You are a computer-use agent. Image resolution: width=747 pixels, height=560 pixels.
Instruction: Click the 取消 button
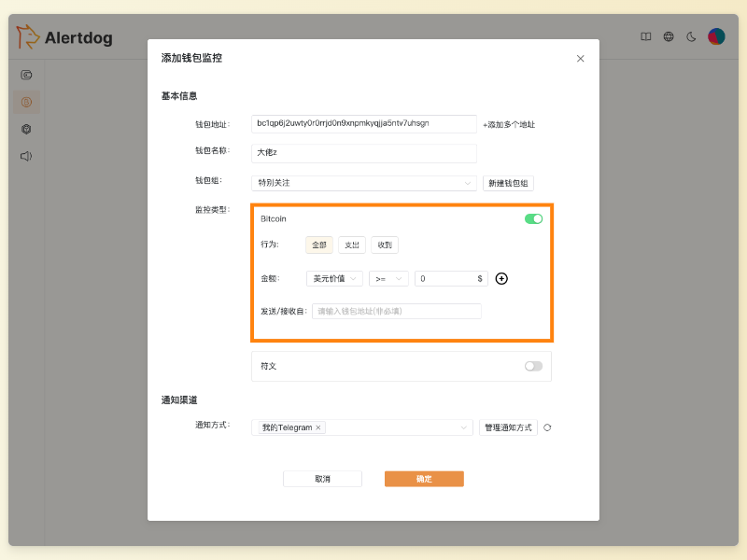[x=322, y=479]
